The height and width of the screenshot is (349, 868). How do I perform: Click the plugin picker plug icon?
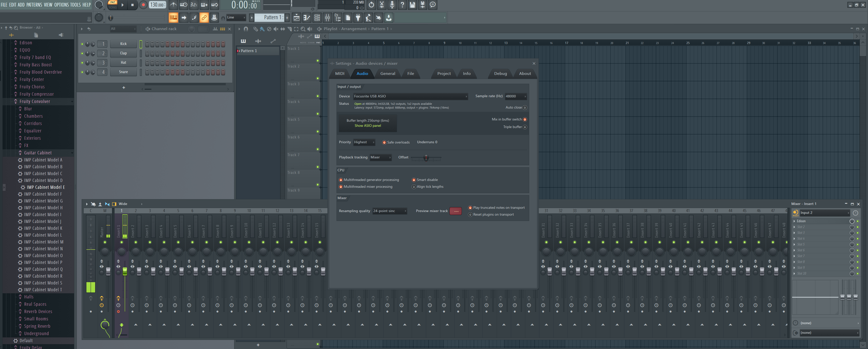coord(358,17)
